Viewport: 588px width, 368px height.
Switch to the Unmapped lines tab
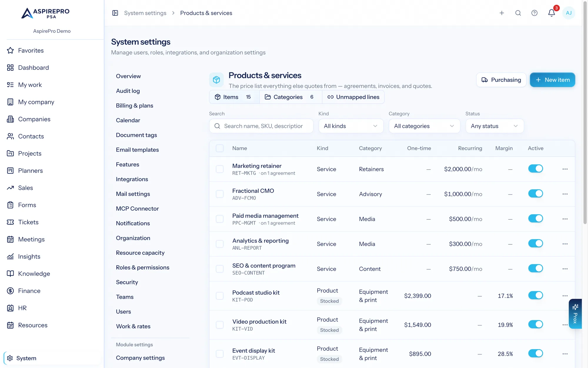[x=353, y=97]
